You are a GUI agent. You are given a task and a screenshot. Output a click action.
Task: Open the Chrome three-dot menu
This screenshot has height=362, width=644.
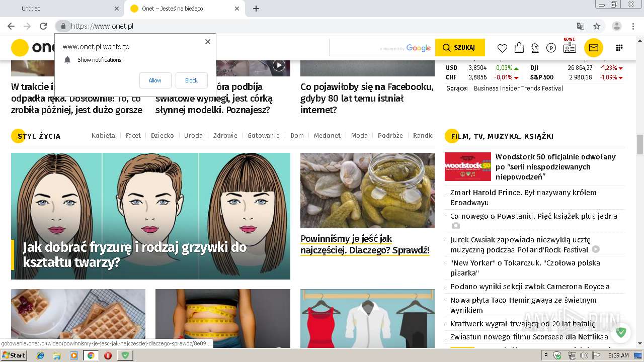(633, 26)
